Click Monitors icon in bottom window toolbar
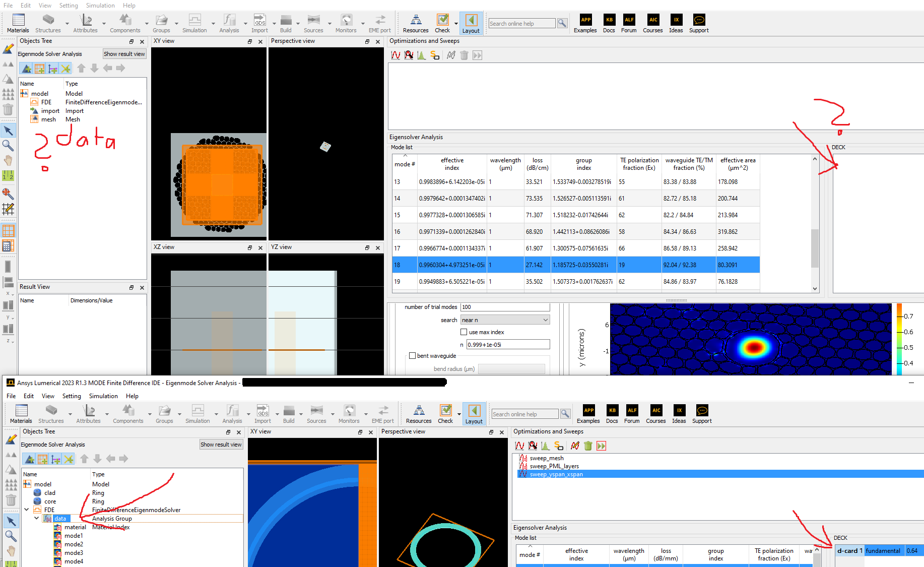Image resolution: width=924 pixels, height=567 pixels. pyautogui.click(x=349, y=414)
